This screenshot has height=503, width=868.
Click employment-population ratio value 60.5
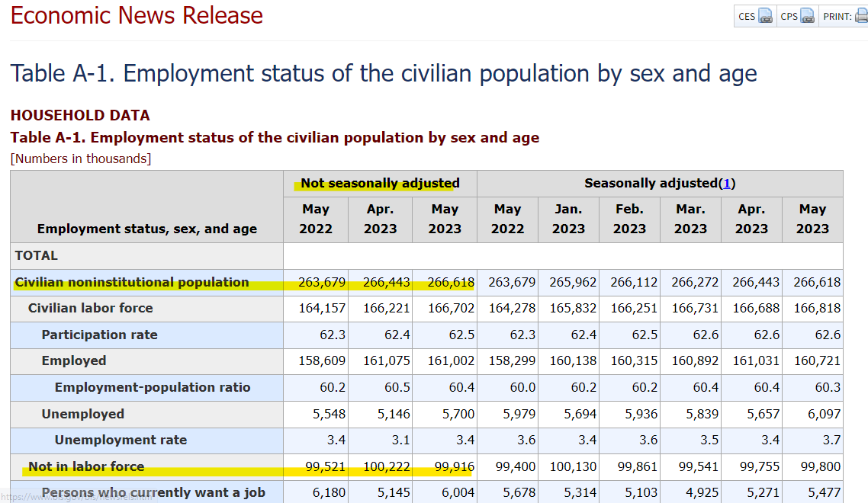397,387
